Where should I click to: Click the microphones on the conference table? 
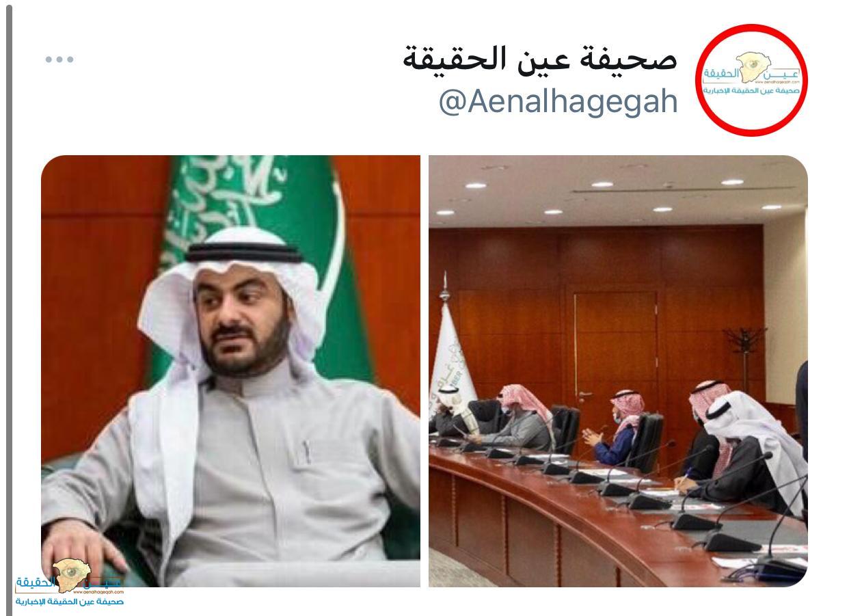point(615,479)
